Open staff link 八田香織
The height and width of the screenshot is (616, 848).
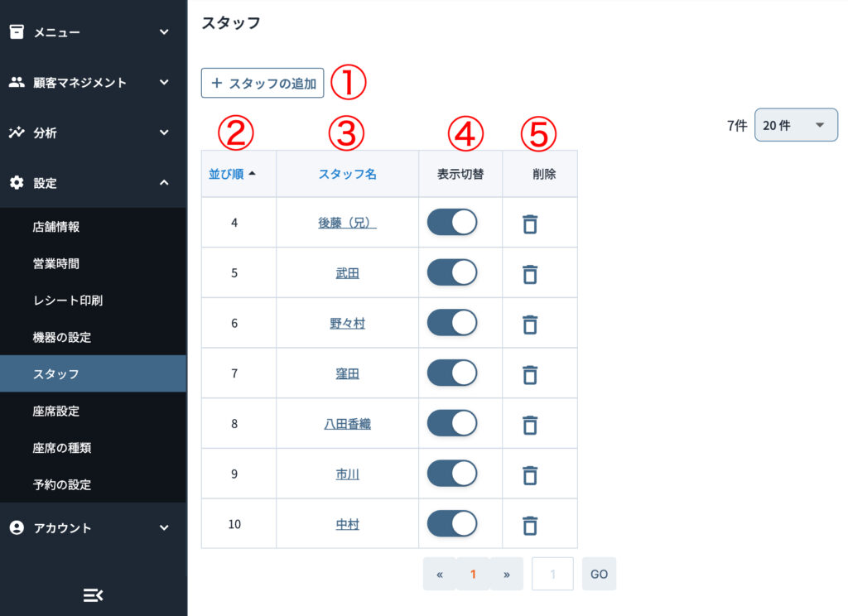pos(347,424)
